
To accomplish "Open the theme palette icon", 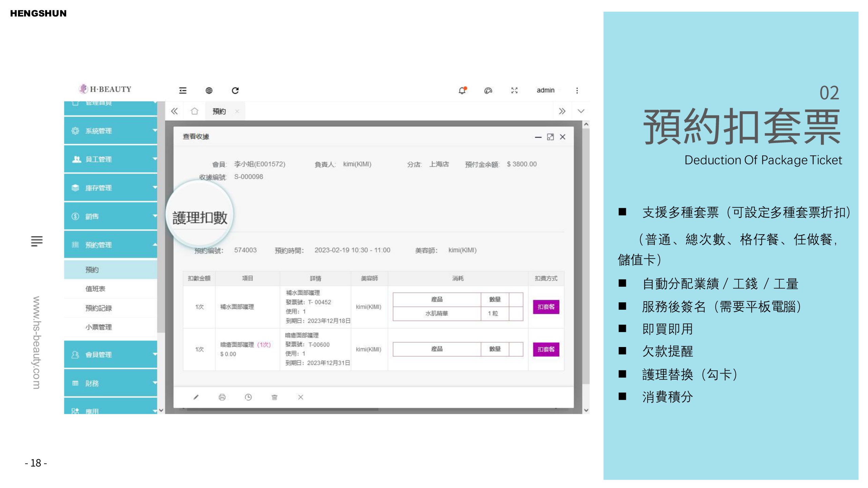I will point(488,90).
